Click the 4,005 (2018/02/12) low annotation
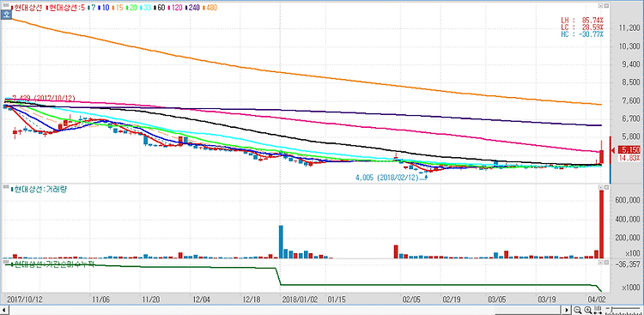Screen dimensions: 644x315 (x=386, y=178)
